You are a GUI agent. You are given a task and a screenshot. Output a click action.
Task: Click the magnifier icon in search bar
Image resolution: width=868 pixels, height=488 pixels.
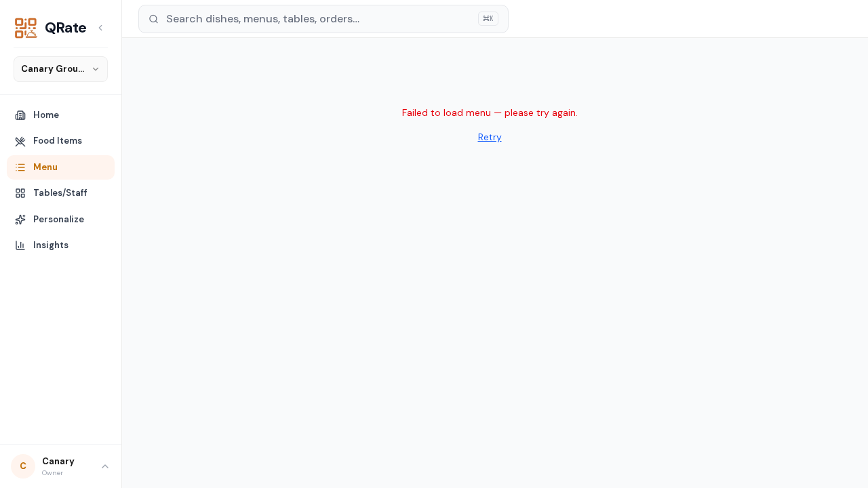tap(154, 19)
